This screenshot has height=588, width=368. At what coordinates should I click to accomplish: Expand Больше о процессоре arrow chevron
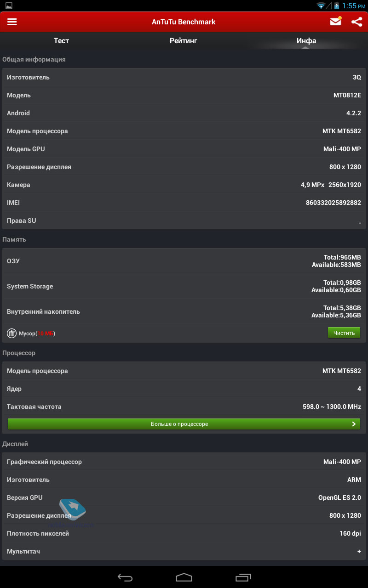(354, 424)
